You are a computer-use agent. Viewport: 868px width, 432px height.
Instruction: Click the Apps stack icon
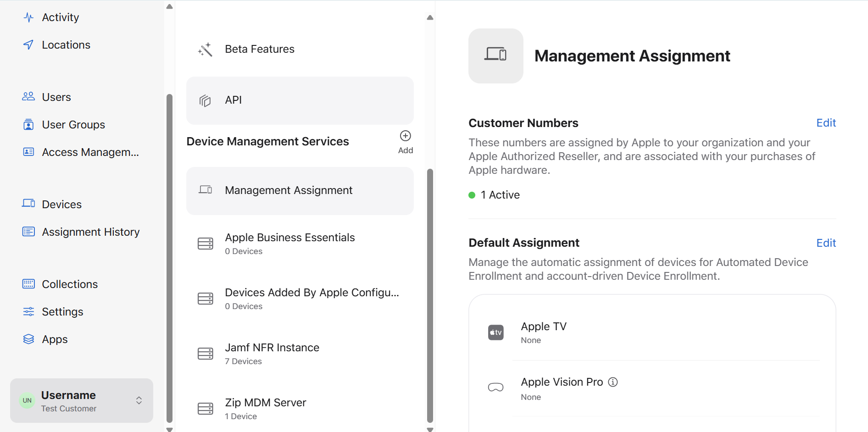point(28,339)
